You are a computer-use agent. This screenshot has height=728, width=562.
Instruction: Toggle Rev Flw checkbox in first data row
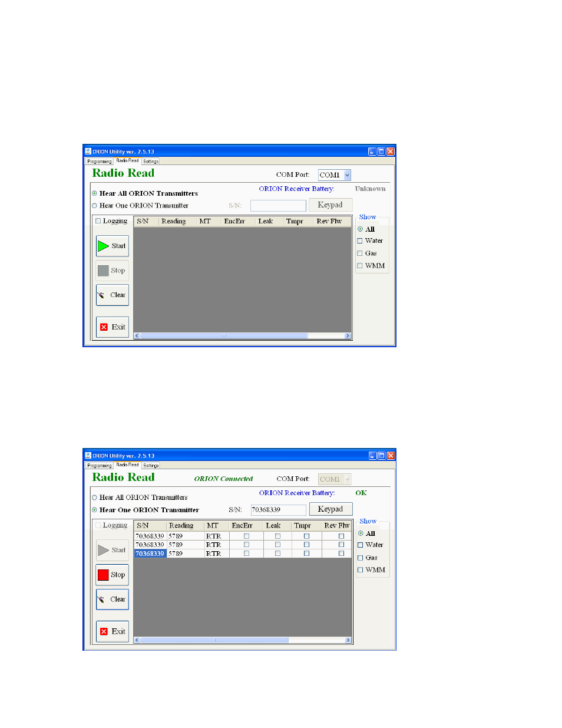341,536
